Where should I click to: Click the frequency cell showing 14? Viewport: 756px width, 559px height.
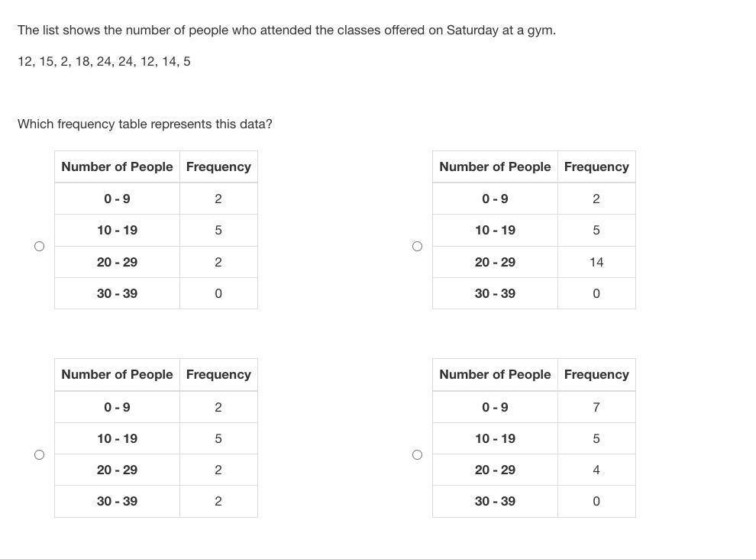pyautogui.click(x=596, y=262)
